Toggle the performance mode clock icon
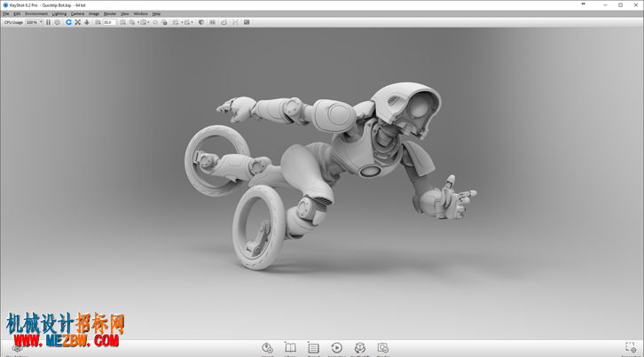This screenshot has width=644, height=357. (x=58, y=22)
